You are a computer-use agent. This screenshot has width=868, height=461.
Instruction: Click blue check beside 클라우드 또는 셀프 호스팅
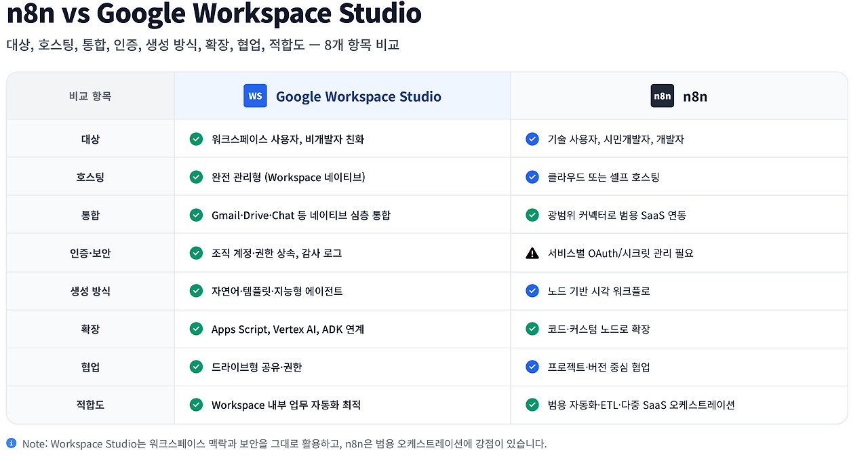[532, 177]
